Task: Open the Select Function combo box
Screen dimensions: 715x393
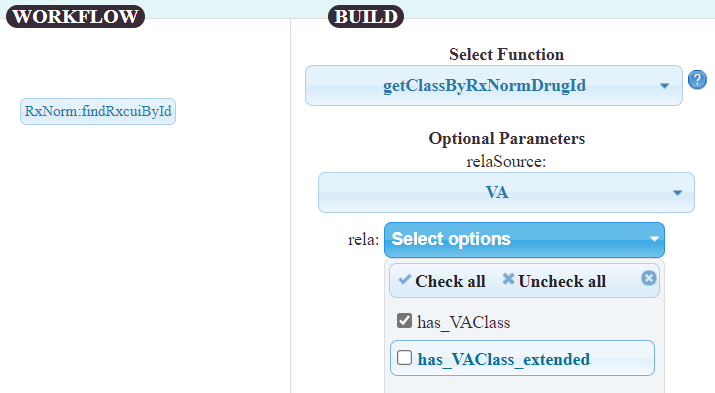Action: (494, 86)
